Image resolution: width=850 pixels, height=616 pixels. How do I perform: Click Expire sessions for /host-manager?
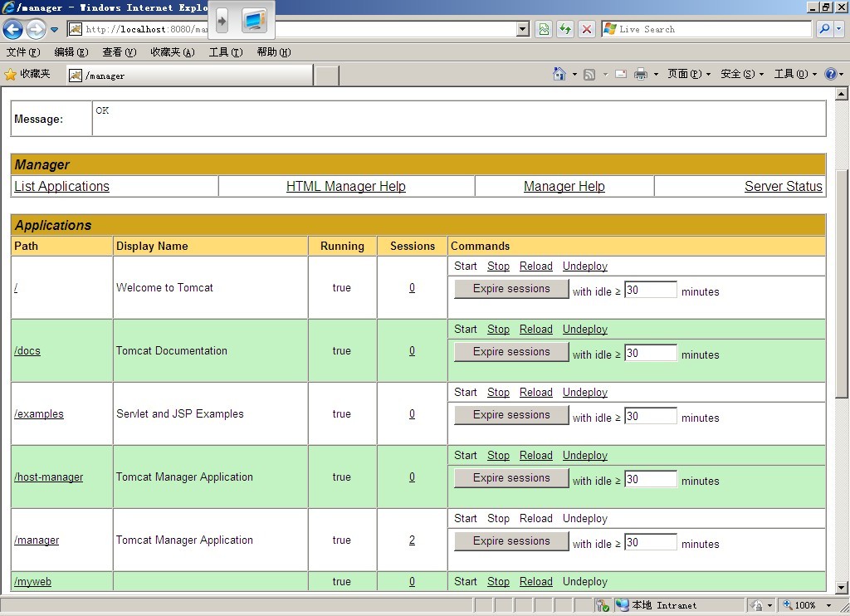coord(511,477)
